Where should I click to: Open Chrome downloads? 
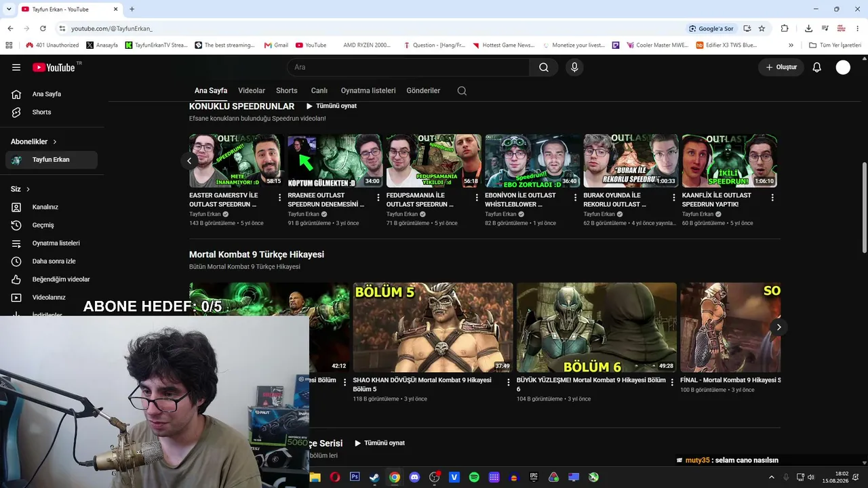click(x=808, y=28)
